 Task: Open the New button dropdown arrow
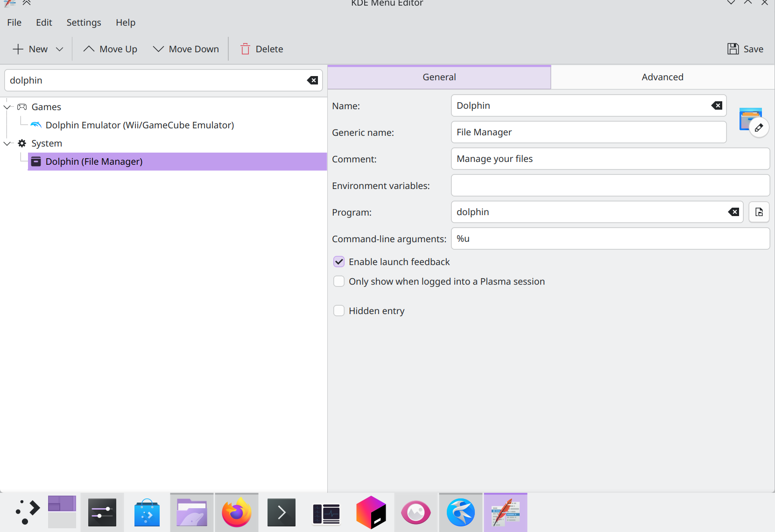60,49
